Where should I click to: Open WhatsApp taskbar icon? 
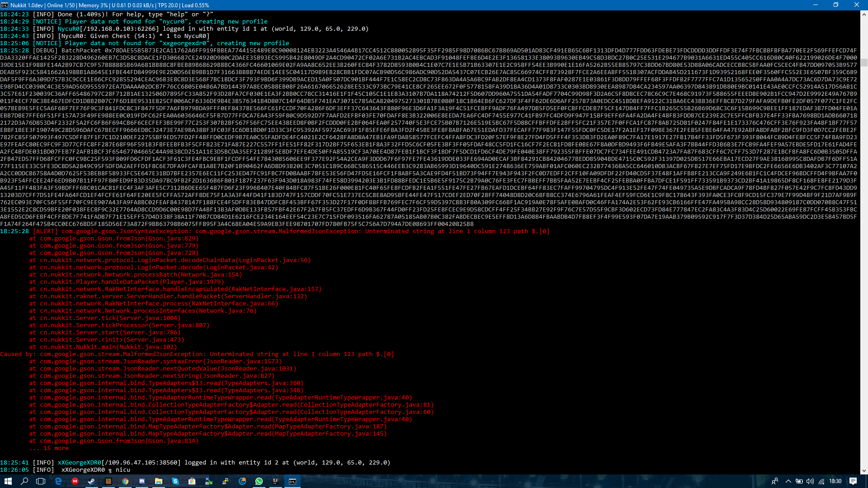tap(259, 481)
